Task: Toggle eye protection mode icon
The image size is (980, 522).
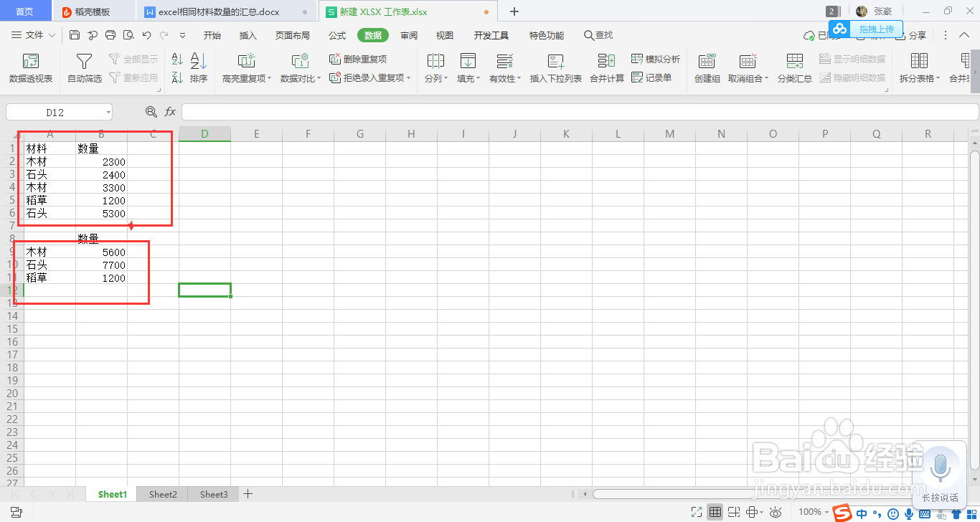Action: (x=776, y=512)
